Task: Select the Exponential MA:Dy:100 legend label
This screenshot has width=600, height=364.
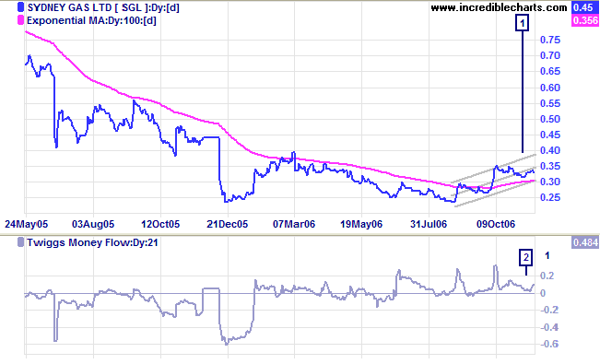Action: pos(91,20)
